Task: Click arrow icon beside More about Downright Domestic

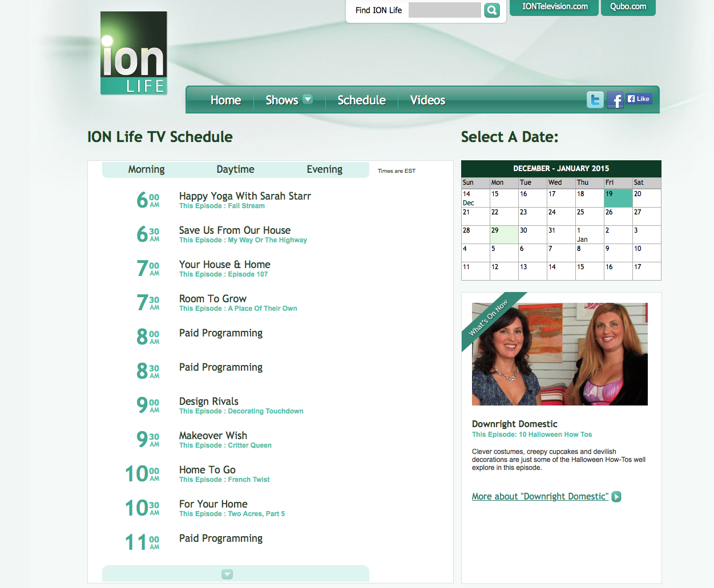Action: [616, 497]
